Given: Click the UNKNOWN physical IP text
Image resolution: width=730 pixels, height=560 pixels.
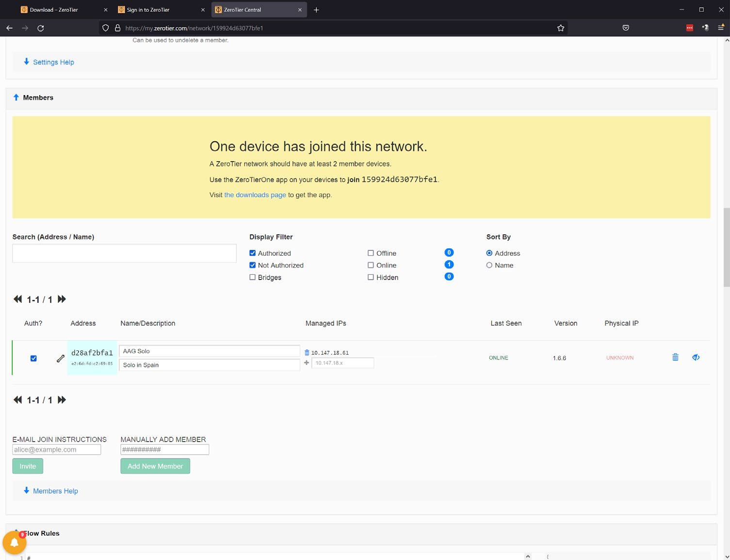Looking at the screenshot, I should pos(620,358).
